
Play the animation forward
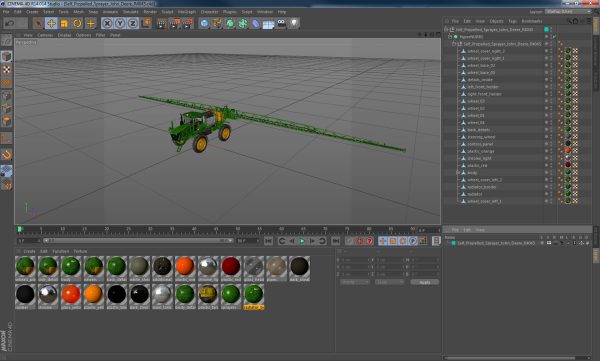pos(302,241)
